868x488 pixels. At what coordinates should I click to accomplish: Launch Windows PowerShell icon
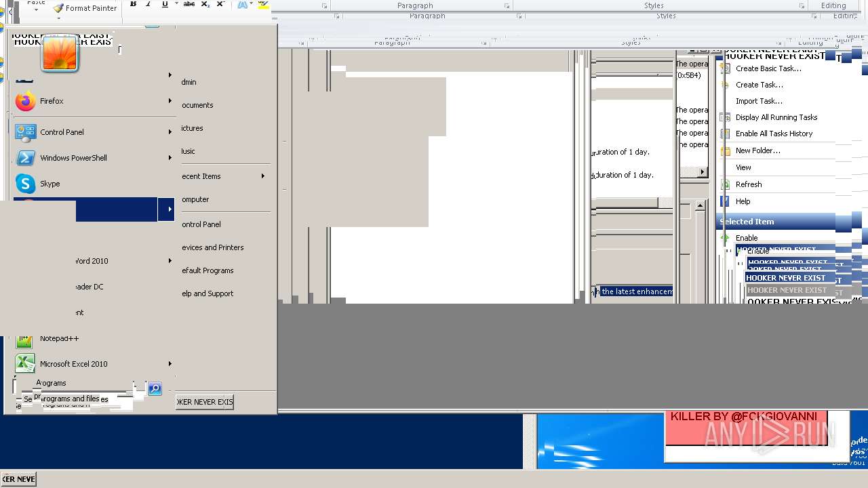(25, 158)
